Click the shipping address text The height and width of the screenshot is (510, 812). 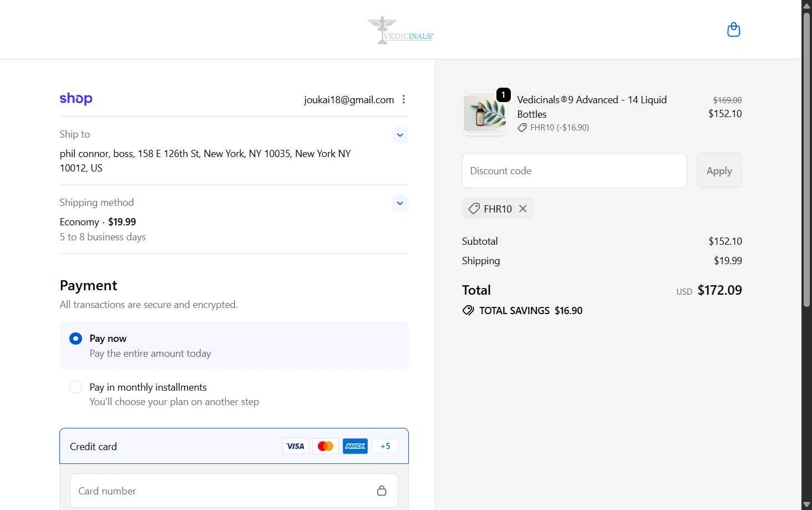tap(205, 160)
